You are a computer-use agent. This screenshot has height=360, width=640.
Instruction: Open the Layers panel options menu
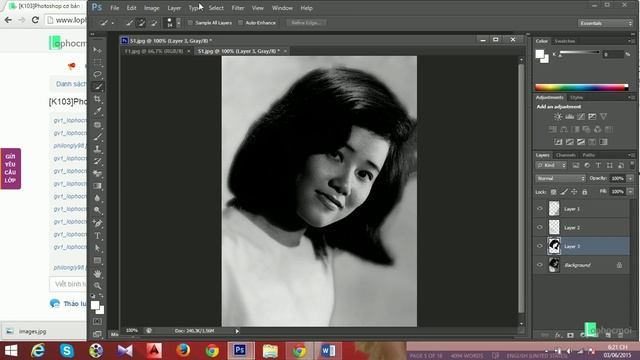(x=631, y=155)
